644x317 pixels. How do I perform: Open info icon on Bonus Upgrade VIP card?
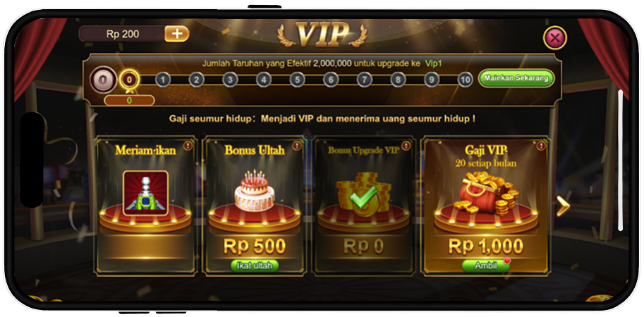[x=406, y=145]
